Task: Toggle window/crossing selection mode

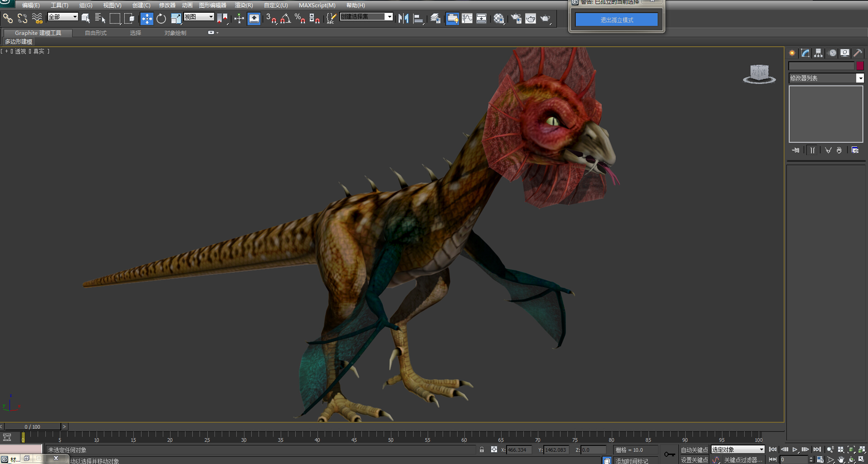Action: click(130, 18)
